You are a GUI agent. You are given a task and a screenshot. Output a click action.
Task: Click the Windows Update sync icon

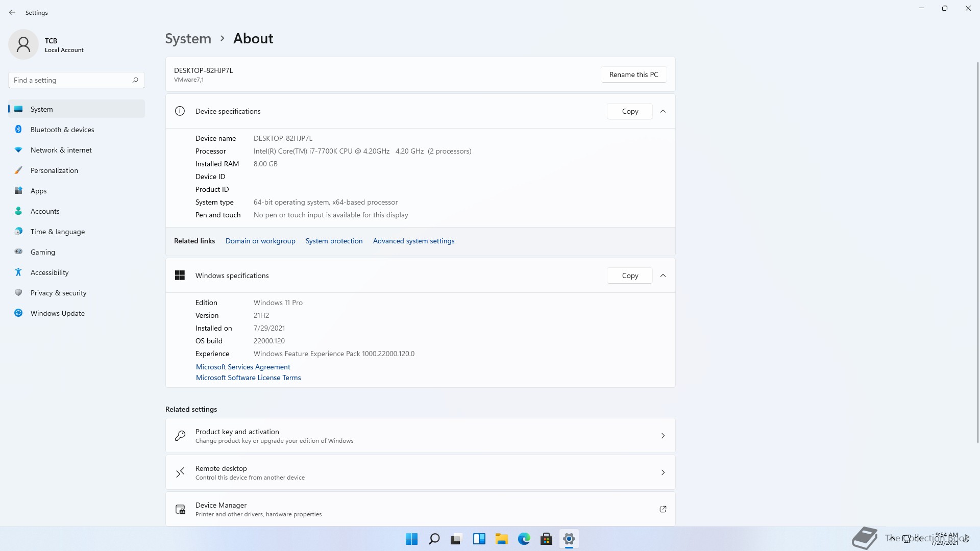(x=18, y=313)
